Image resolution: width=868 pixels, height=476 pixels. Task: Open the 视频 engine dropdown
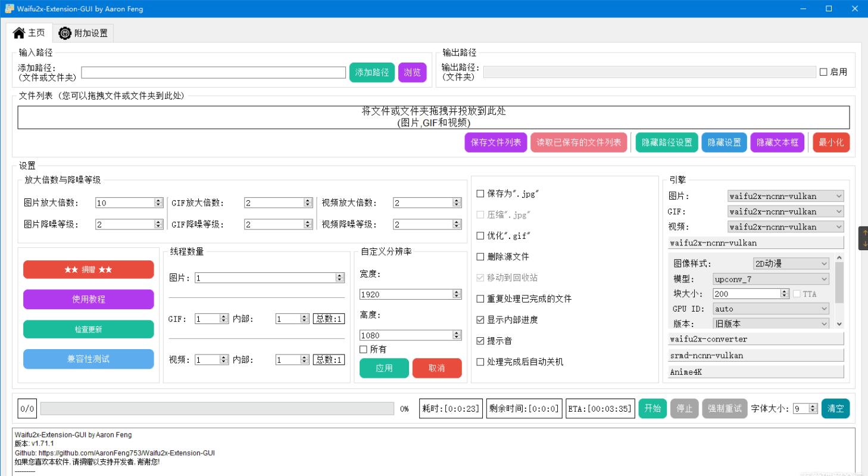[x=786, y=227]
